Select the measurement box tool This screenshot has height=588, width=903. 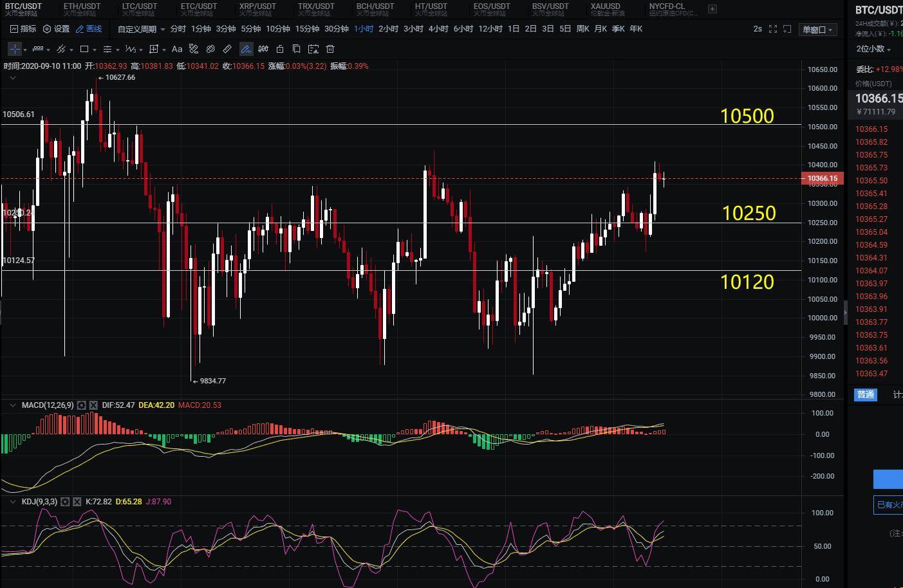[154, 49]
